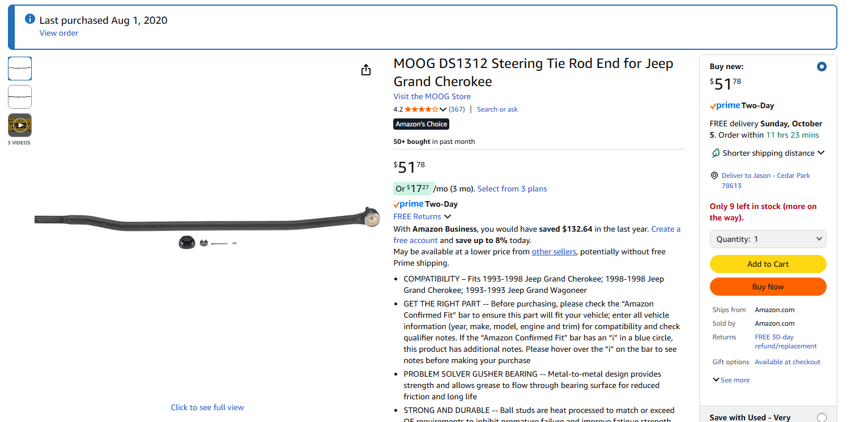Click the Add to Cart button
868x422 pixels.
[x=768, y=264]
